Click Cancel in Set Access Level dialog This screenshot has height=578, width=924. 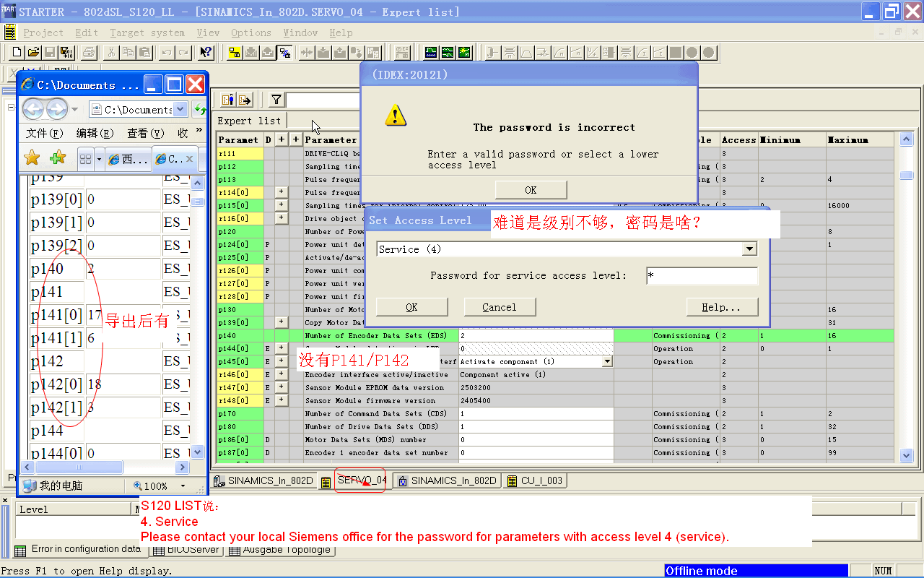coord(500,307)
